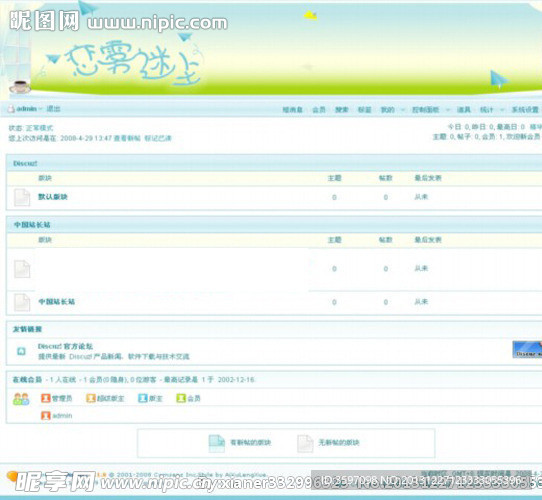Image resolution: width=542 pixels, height=500 pixels.
Task: Click the 退出 logout link
Action: point(53,109)
